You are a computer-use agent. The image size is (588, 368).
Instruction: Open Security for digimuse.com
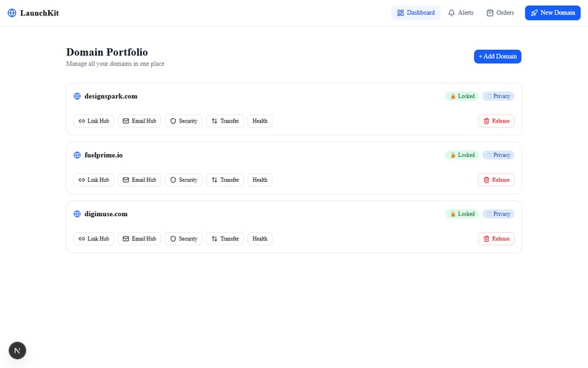pyautogui.click(x=184, y=239)
